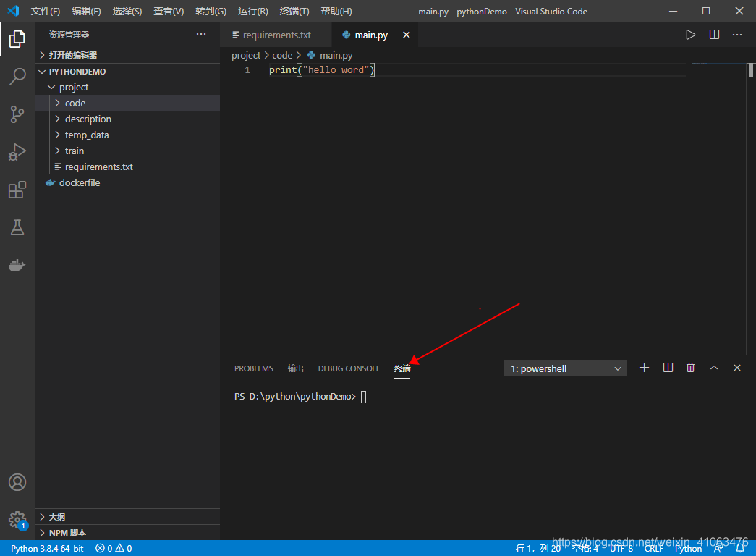This screenshot has height=556, width=756.
Task: Run Python file with play button
Action: pyautogui.click(x=690, y=35)
